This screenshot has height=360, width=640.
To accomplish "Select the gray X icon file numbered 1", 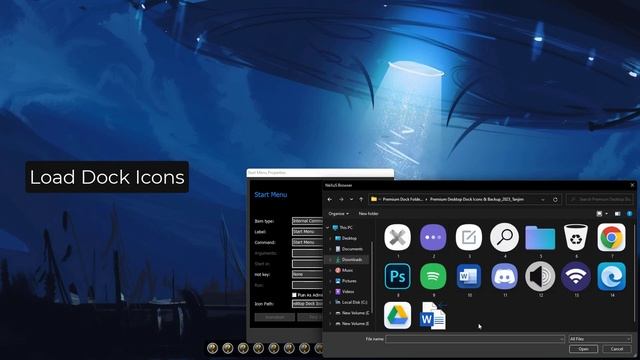I will click(398, 237).
